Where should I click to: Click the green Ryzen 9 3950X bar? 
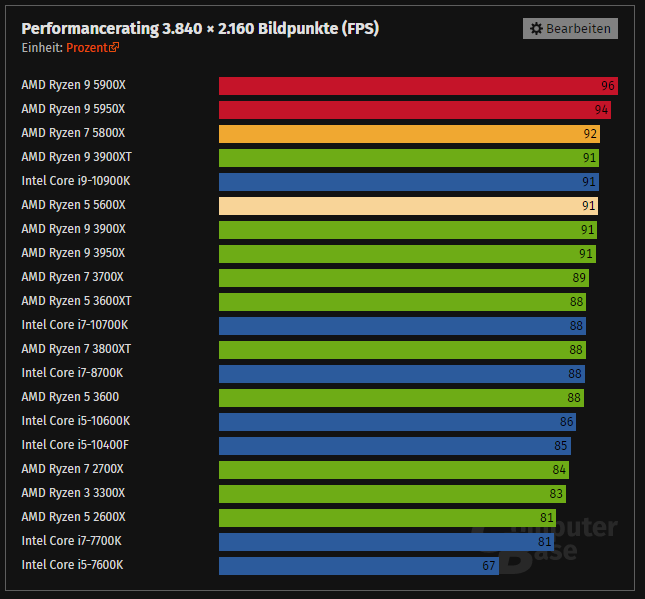click(407, 254)
